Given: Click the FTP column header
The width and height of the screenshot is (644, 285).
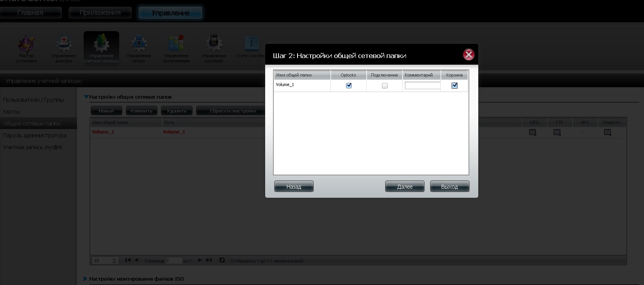Looking at the screenshot, I should tap(560, 122).
